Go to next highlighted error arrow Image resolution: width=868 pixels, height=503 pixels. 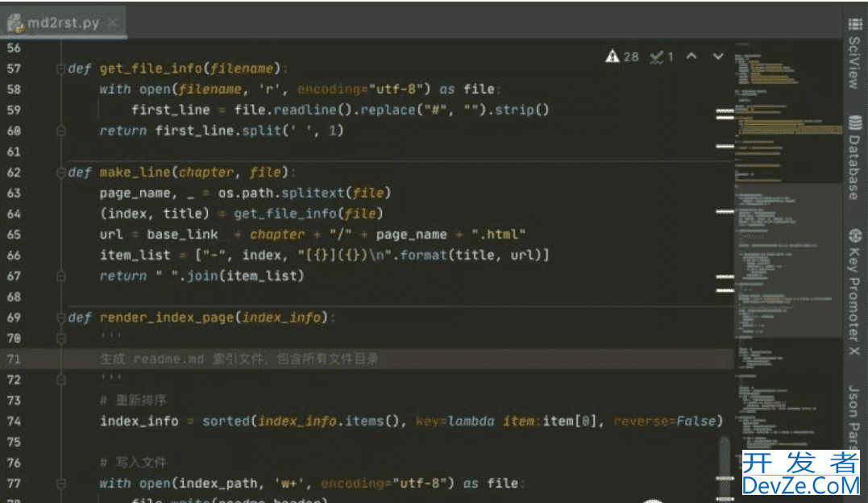pyautogui.click(x=718, y=56)
